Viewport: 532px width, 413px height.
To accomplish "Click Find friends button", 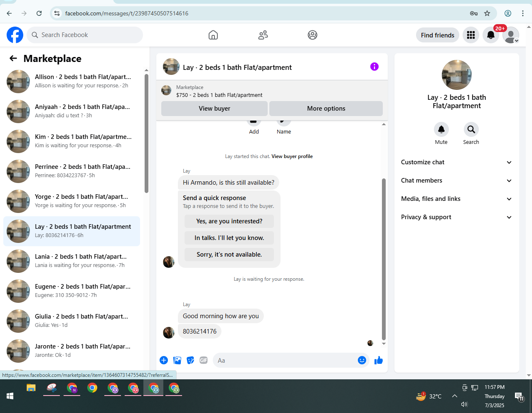I will [438, 35].
